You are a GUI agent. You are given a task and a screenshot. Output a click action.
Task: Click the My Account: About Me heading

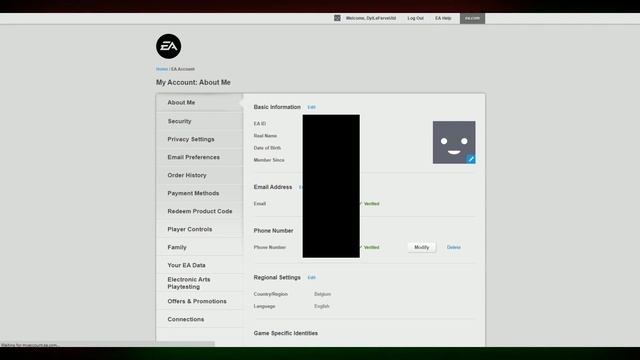coord(193,82)
